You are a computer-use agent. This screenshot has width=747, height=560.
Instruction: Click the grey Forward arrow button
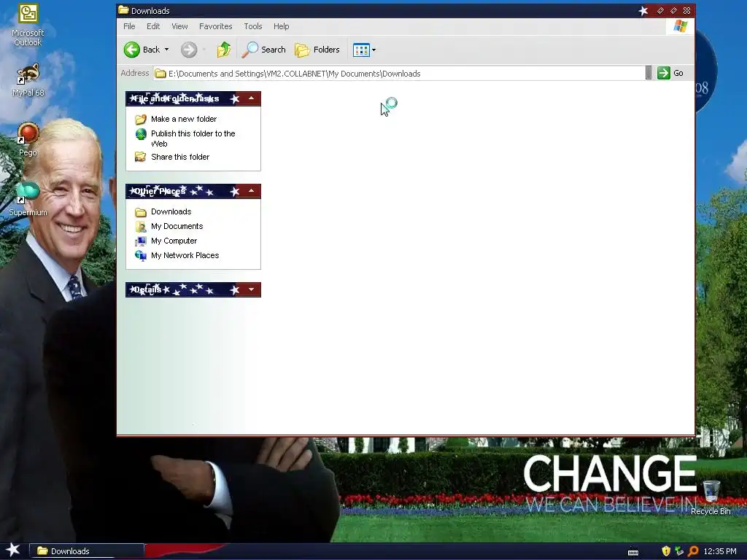pos(189,50)
